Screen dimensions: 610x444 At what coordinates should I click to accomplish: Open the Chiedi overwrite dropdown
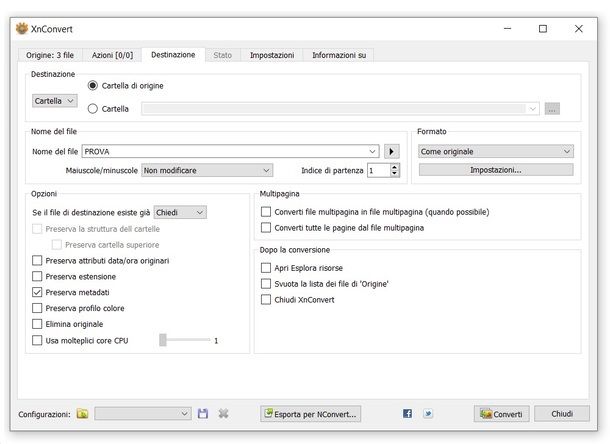pyautogui.click(x=180, y=212)
